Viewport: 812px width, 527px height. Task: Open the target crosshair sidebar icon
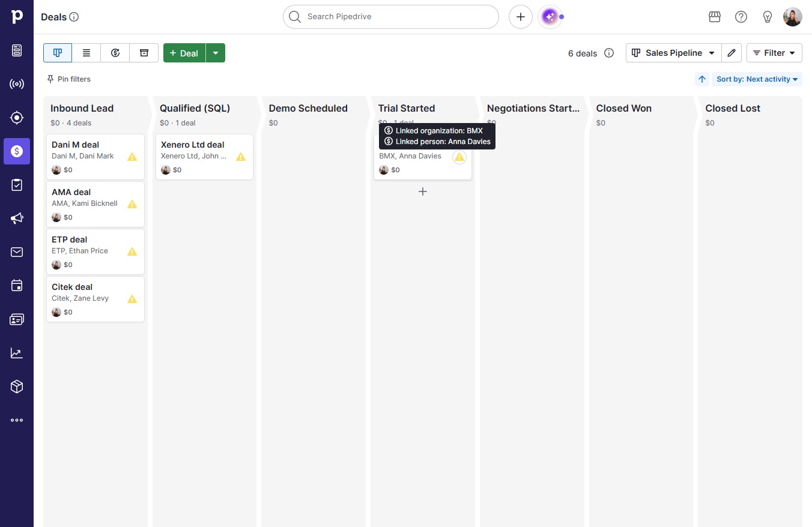[17, 118]
